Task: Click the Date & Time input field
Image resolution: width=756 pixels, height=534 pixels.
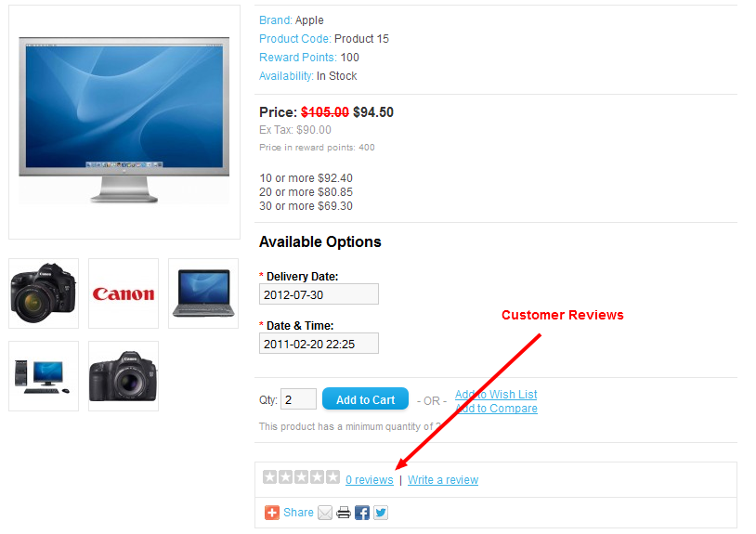Action: (319, 344)
